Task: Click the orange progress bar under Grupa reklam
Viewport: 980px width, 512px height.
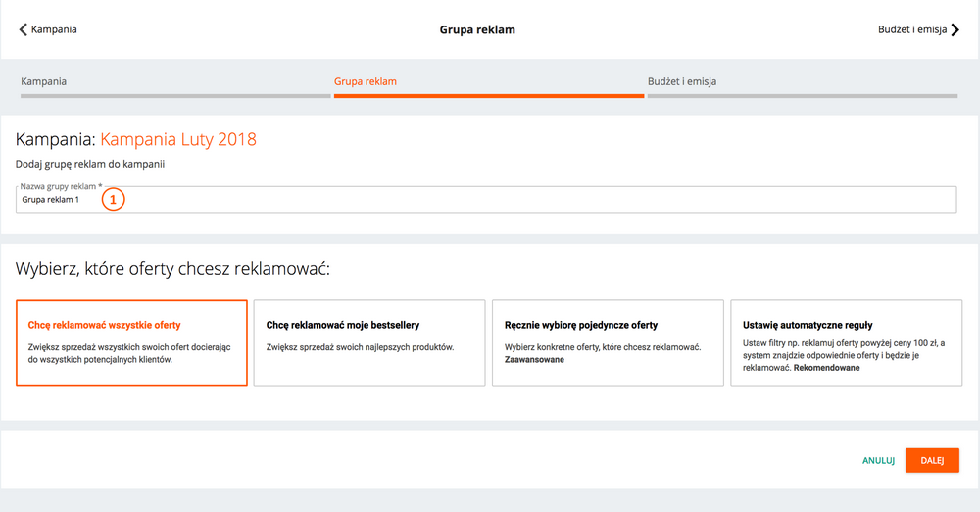Action: tap(488, 96)
